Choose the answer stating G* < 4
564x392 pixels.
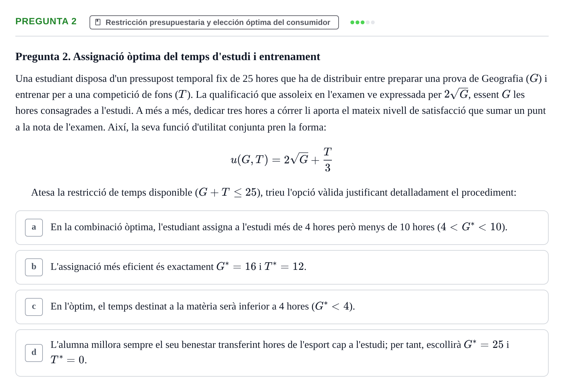282,307
